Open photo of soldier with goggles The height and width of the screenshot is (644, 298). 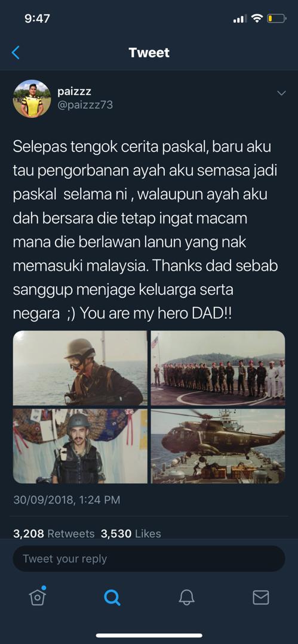[80, 369]
